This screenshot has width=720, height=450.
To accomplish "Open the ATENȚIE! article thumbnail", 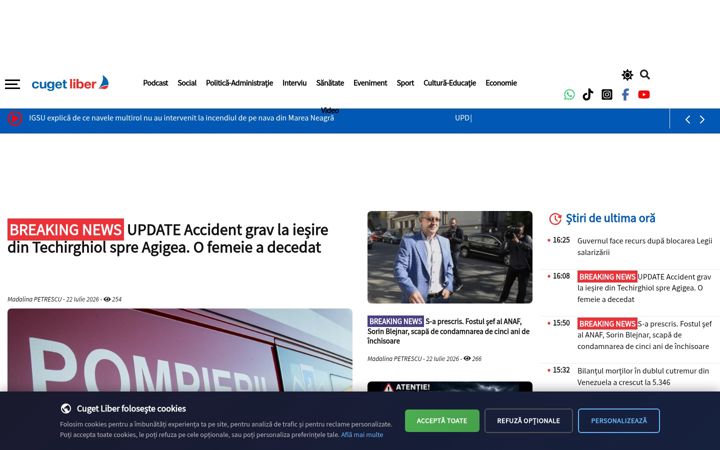I will [x=450, y=387].
